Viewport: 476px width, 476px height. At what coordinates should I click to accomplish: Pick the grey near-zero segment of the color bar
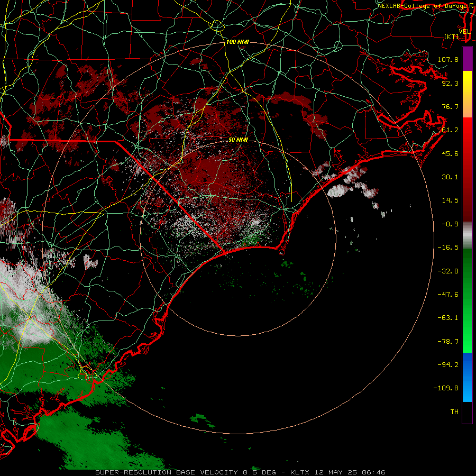(x=467, y=235)
